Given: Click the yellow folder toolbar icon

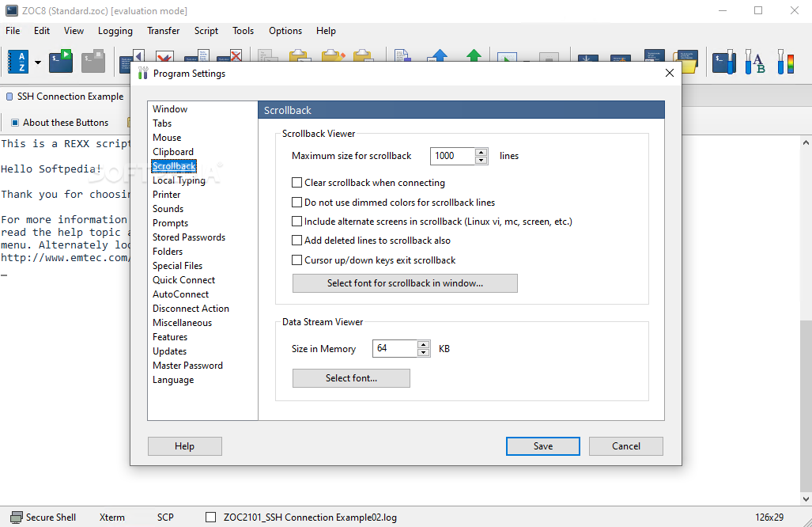Looking at the screenshot, I should 685,62.
